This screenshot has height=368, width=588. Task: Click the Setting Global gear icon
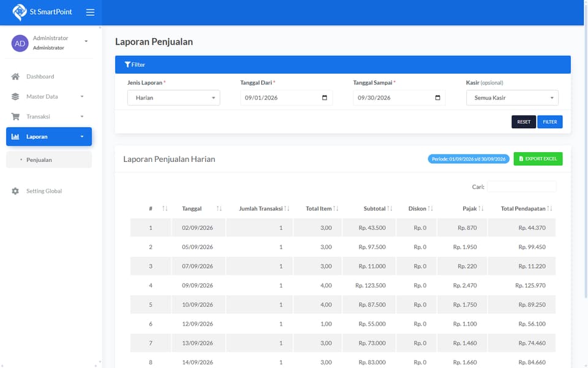click(x=15, y=191)
